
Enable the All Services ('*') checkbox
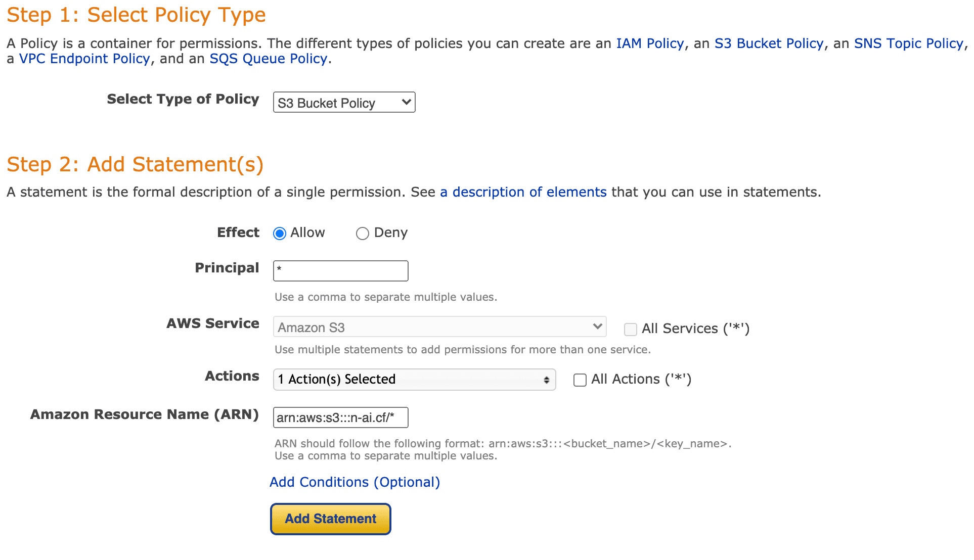pos(630,330)
